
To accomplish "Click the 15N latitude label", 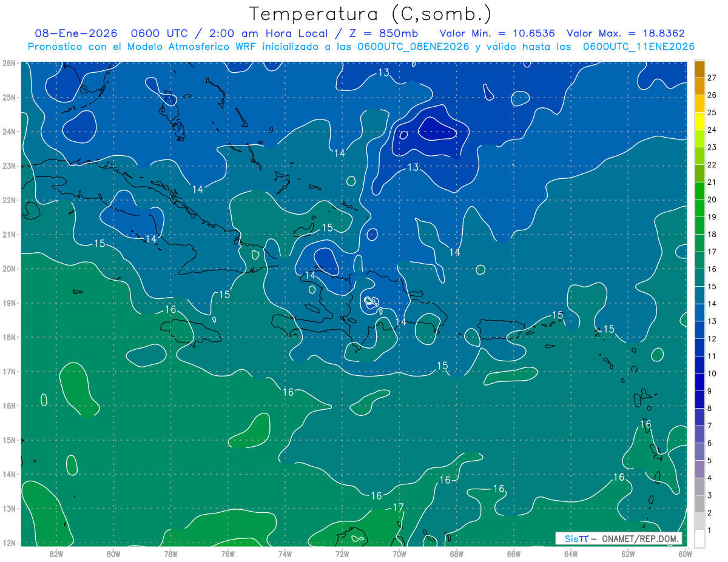I will coord(8,440).
